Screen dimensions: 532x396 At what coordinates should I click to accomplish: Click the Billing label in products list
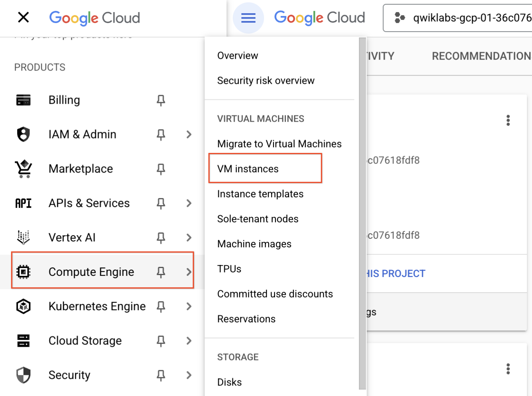(64, 100)
